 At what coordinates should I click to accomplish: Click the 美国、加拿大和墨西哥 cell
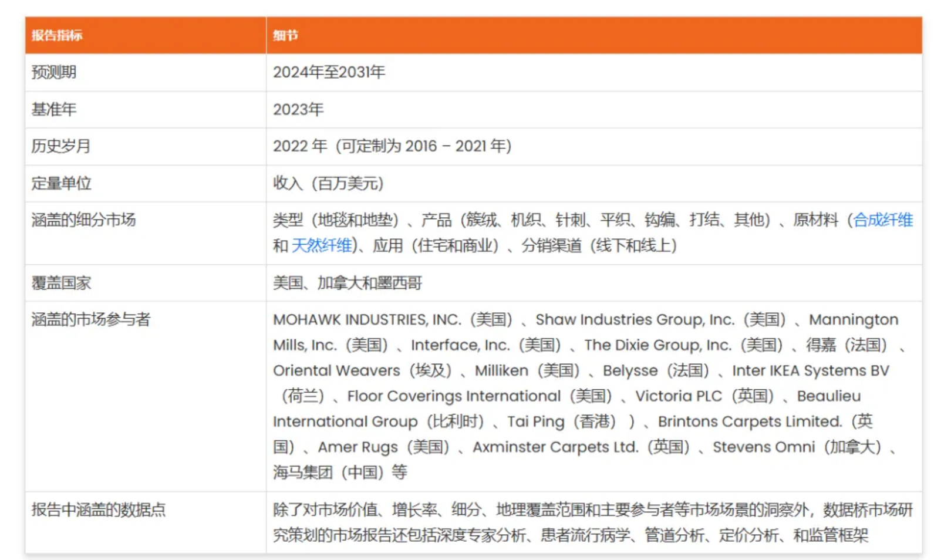pos(348,283)
